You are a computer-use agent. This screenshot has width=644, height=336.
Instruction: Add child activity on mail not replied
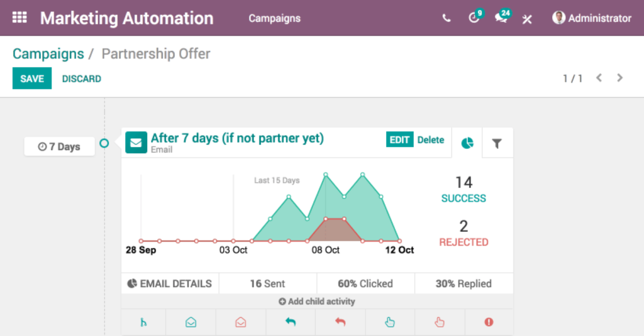340,322
